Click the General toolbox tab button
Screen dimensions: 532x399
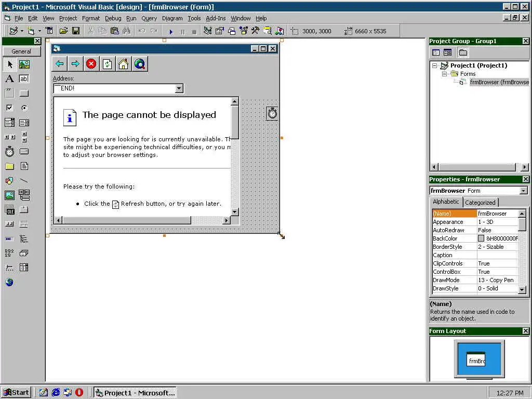(21, 51)
